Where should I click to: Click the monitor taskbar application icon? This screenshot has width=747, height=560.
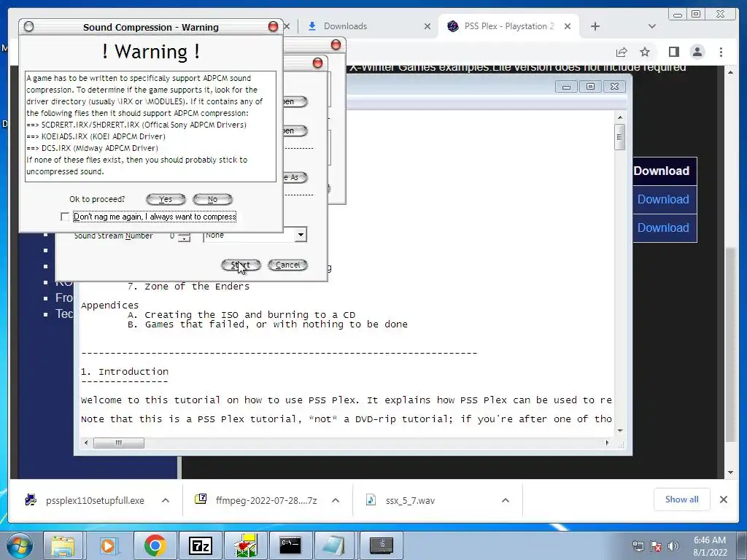pyautogui.click(x=382, y=545)
